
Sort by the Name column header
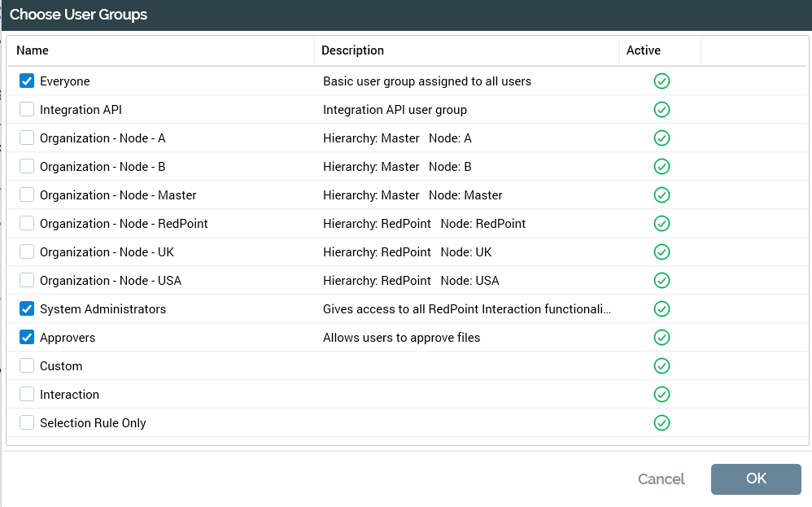pyautogui.click(x=33, y=50)
